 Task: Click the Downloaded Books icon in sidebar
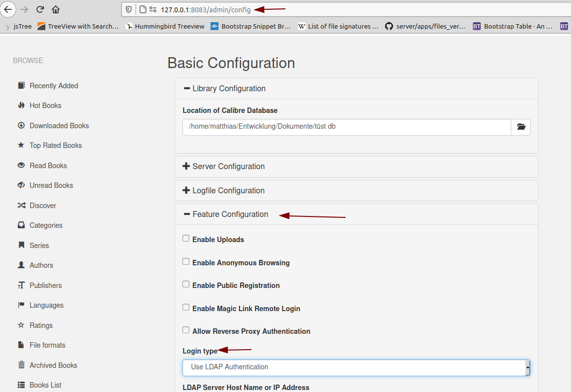pos(21,125)
